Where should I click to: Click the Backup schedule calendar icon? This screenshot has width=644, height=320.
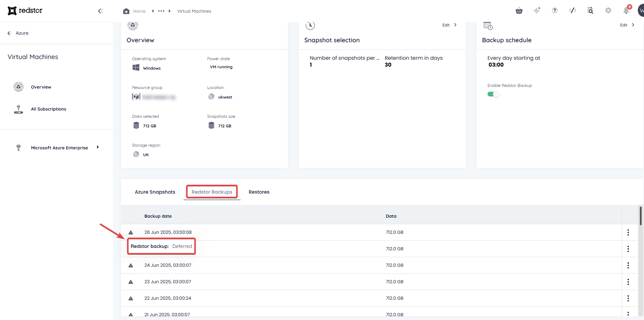[x=488, y=26]
